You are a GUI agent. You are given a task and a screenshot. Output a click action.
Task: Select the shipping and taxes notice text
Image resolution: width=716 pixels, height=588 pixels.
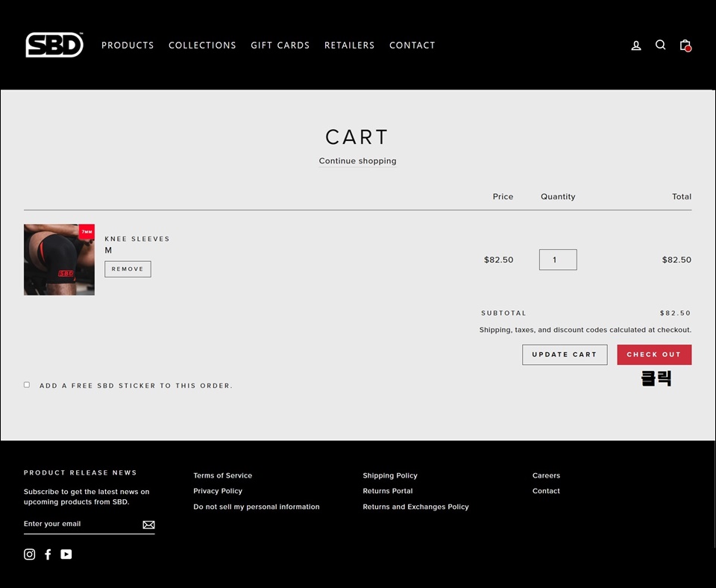click(585, 330)
